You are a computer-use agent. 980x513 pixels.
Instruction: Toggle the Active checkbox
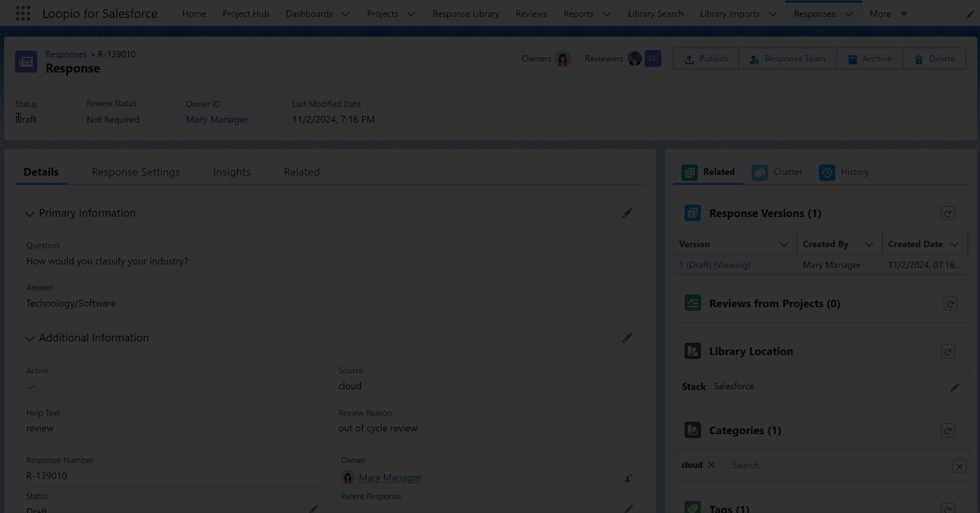(32, 387)
